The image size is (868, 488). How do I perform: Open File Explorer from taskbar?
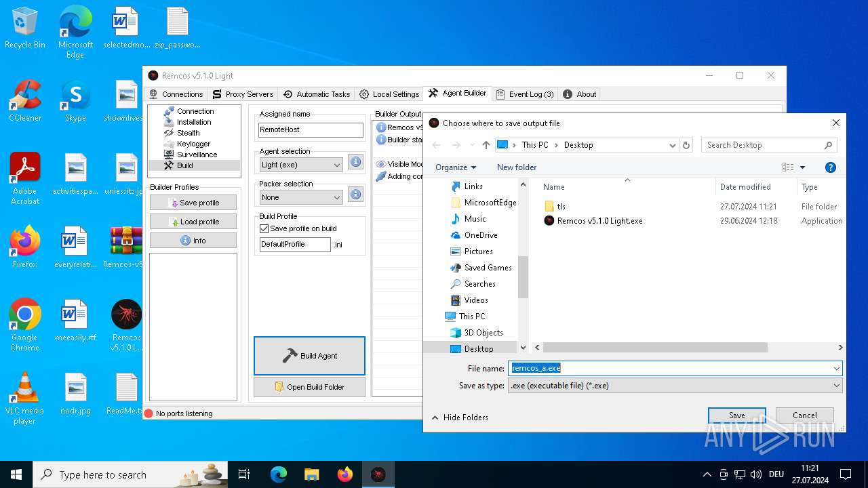coord(312,474)
